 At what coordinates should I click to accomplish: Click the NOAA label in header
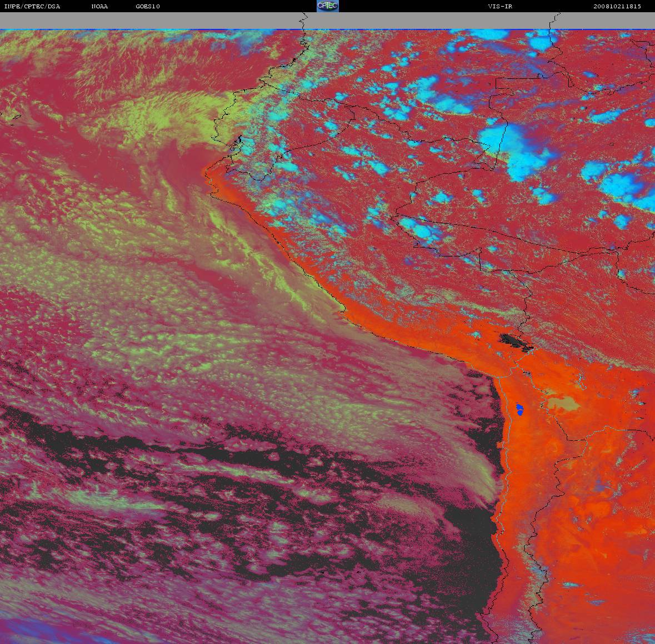(x=99, y=6)
